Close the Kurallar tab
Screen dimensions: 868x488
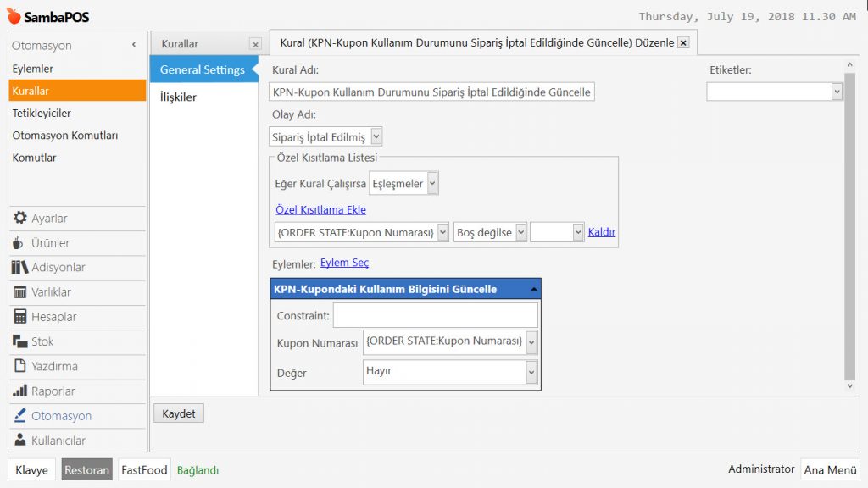coord(255,44)
